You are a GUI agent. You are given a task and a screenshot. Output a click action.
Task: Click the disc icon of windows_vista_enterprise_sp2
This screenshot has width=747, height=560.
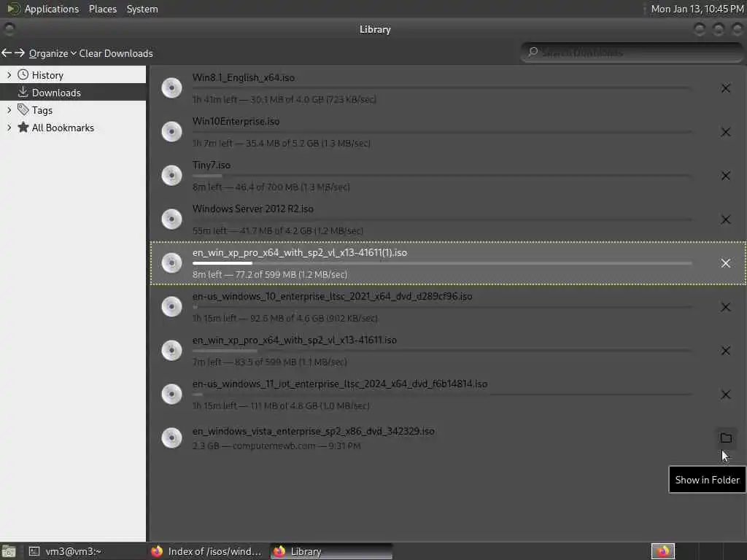(171, 438)
